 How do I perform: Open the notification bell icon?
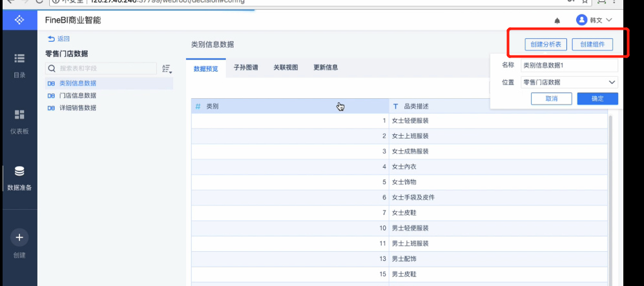coord(557,21)
